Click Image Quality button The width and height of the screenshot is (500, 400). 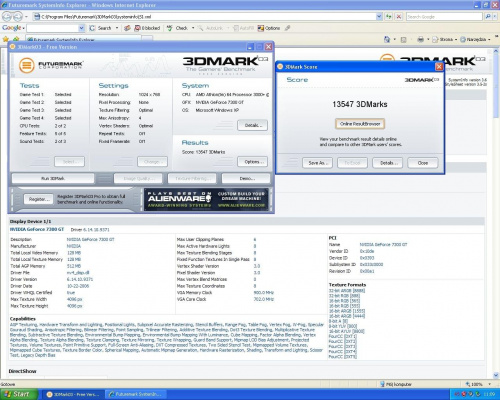(138, 178)
